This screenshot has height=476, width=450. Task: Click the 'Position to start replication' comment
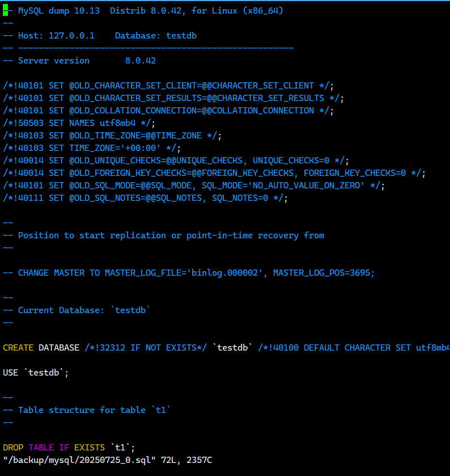[163, 235]
